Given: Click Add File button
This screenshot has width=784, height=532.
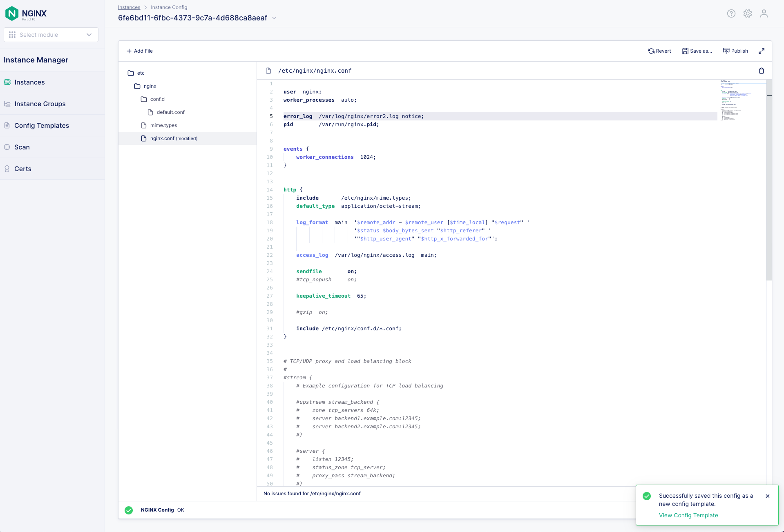Looking at the screenshot, I should (x=140, y=51).
